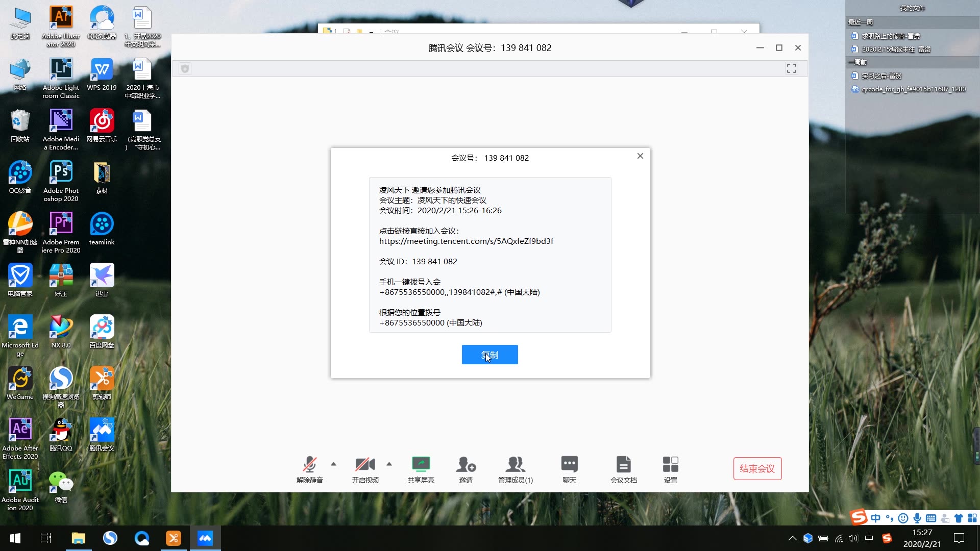Screen dimensions: 980x551
Task: Open the 素材 folder on desktop
Action: [x=102, y=178]
